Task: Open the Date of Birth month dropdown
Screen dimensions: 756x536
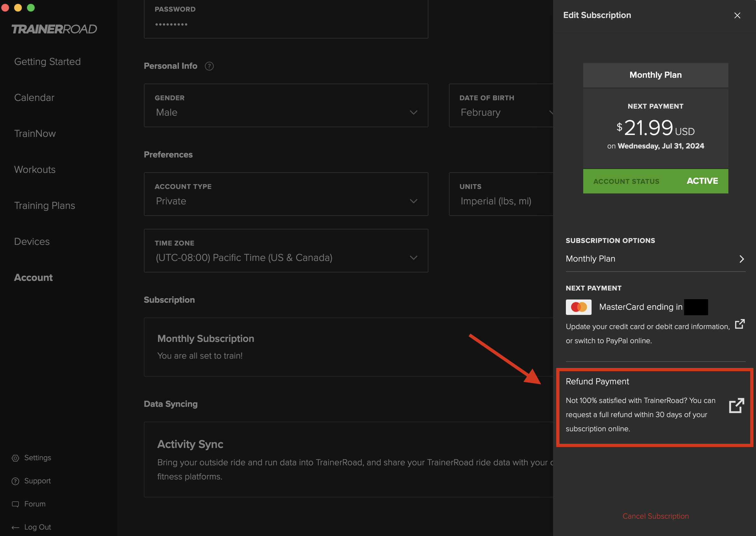Action: pos(501,105)
